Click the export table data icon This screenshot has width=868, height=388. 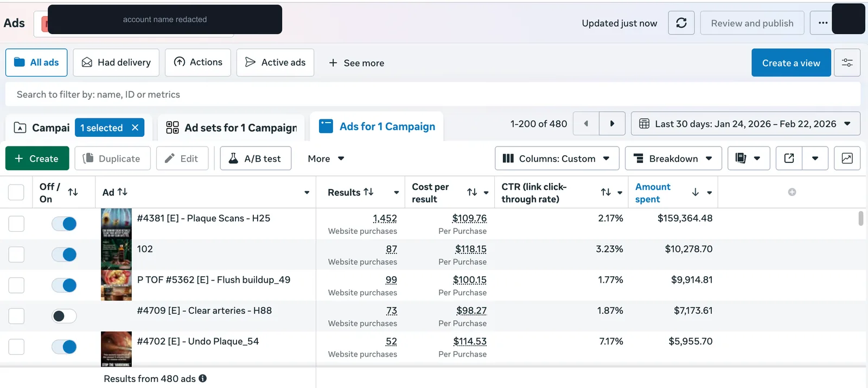789,158
